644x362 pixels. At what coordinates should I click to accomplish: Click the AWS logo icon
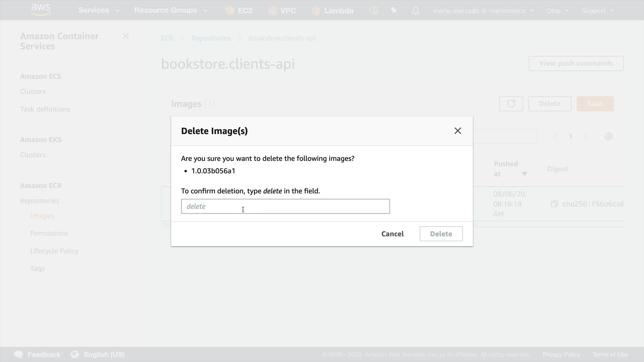point(41,10)
